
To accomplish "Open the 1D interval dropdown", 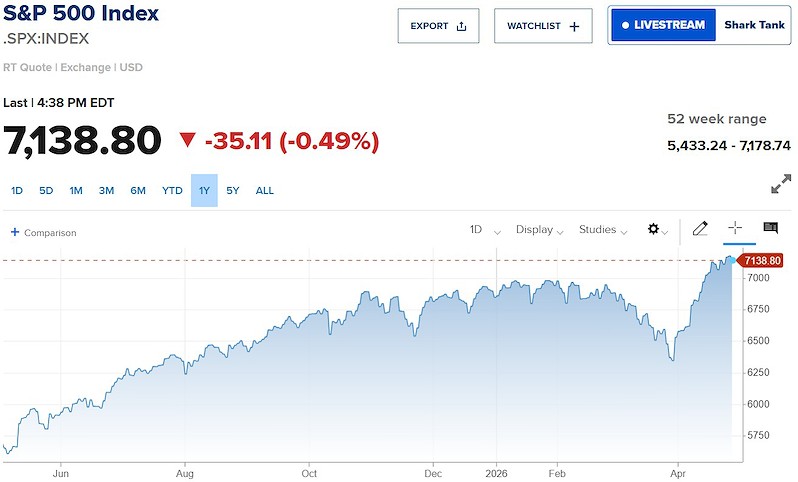I will click(x=481, y=230).
